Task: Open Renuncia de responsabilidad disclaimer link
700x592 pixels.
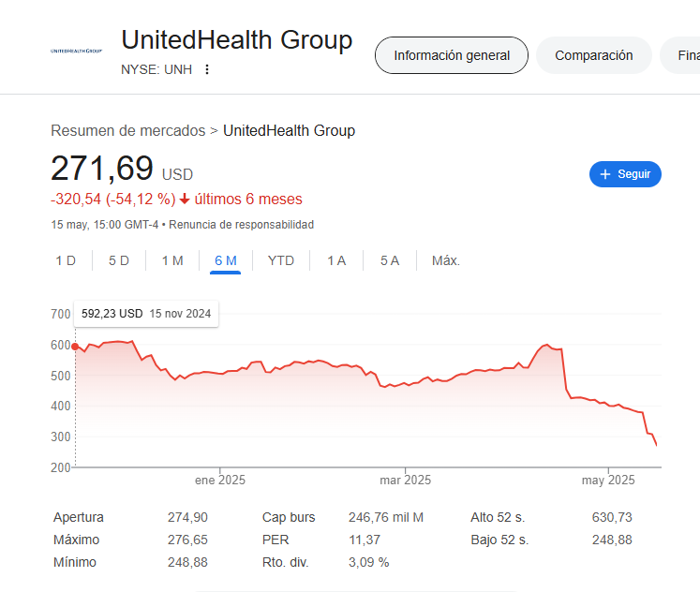Action: (x=241, y=225)
